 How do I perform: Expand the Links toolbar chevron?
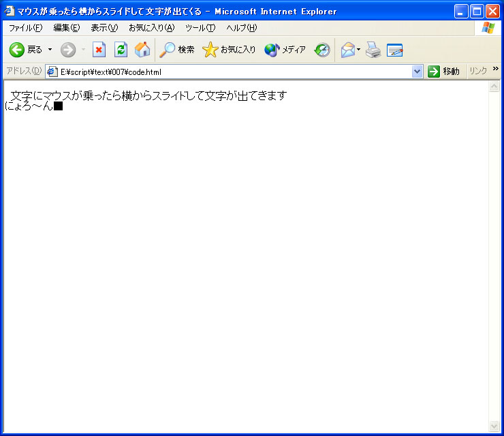coord(495,69)
